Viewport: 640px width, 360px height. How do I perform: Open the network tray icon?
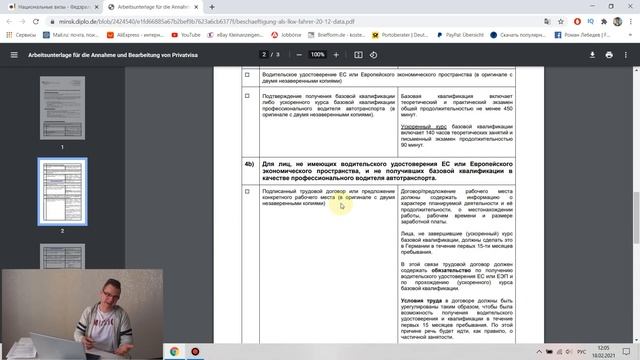coord(559,352)
